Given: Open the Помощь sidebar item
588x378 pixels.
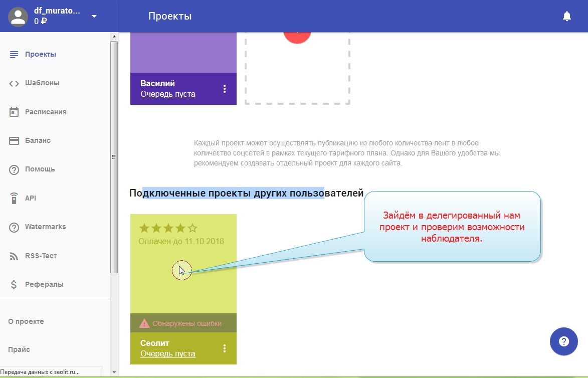Looking at the screenshot, I should click(x=40, y=169).
